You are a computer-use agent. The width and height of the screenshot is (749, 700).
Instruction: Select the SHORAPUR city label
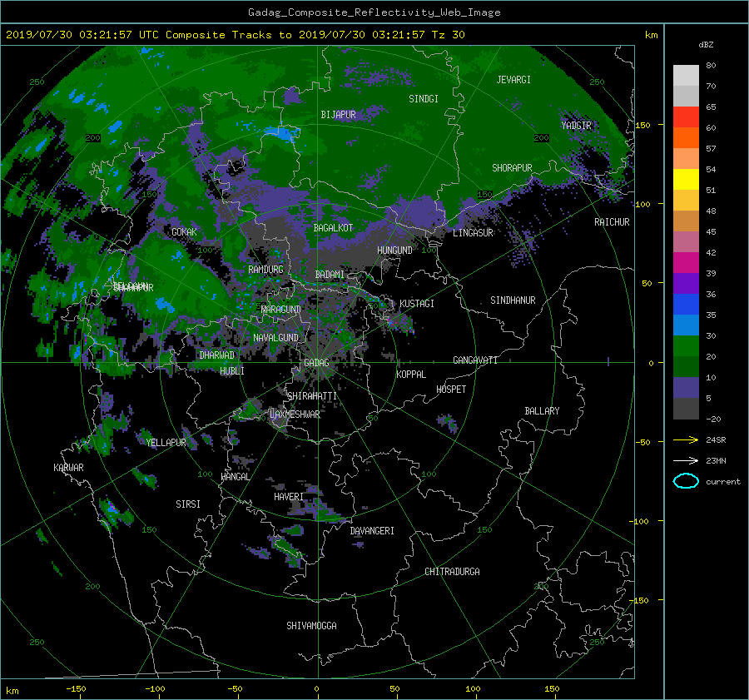click(512, 167)
